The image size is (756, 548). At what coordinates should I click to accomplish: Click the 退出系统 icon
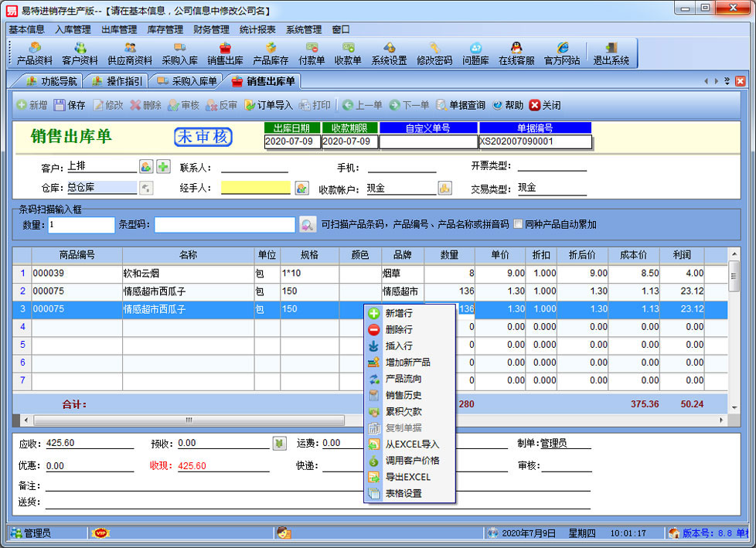[611, 53]
